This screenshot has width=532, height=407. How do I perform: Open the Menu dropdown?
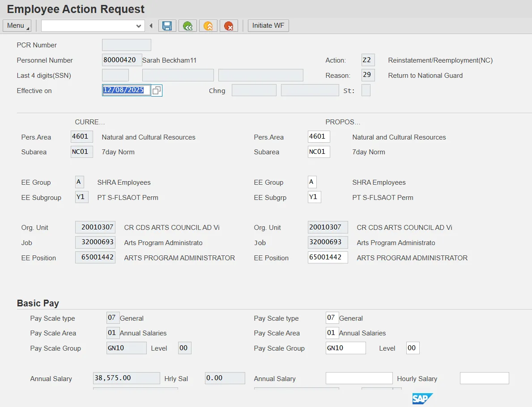click(x=17, y=25)
